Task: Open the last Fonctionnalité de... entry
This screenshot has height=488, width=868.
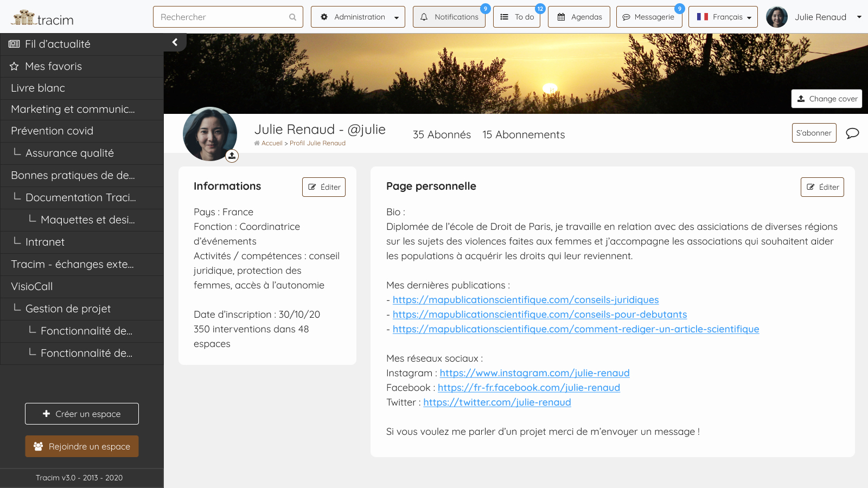Action: point(82,354)
